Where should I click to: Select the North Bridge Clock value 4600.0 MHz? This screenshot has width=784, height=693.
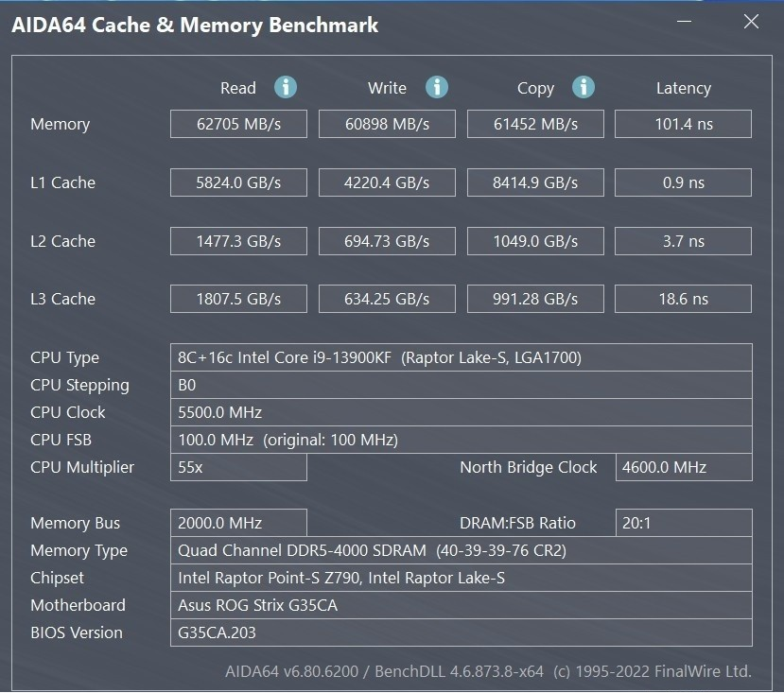pyautogui.click(x=684, y=467)
